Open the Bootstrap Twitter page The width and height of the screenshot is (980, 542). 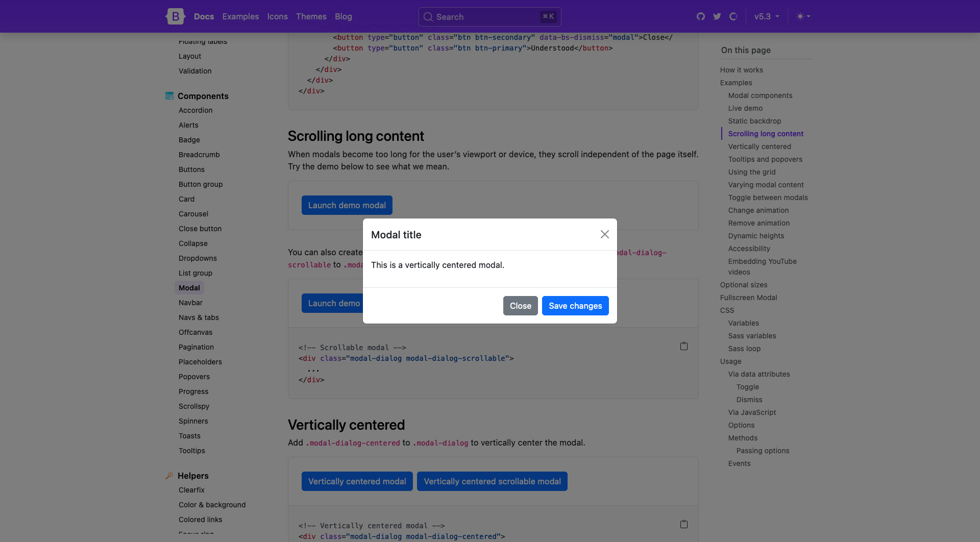click(717, 16)
